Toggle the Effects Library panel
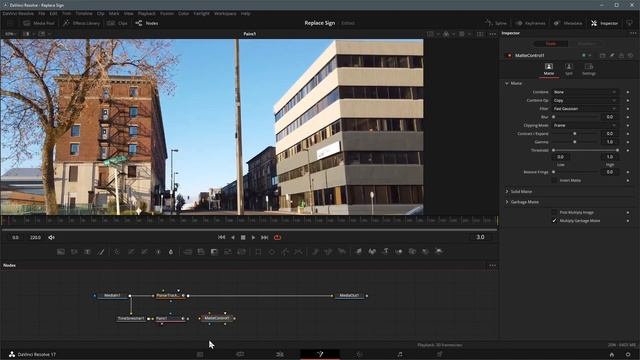The height and width of the screenshot is (360, 640). pyautogui.click(x=82, y=23)
